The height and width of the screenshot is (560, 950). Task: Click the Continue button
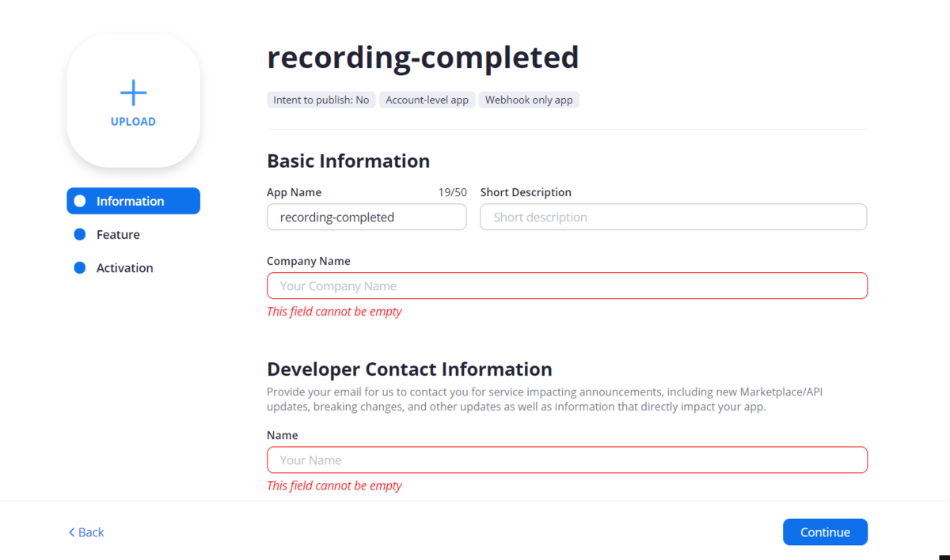click(x=825, y=532)
